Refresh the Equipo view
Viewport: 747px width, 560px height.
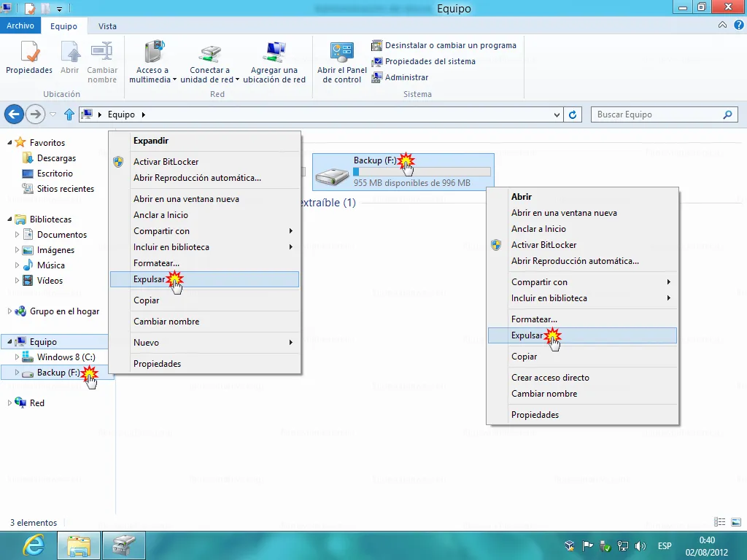coord(573,114)
